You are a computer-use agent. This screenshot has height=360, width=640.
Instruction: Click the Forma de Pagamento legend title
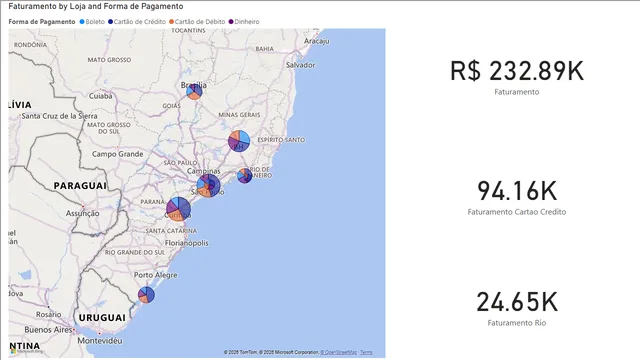42,22
